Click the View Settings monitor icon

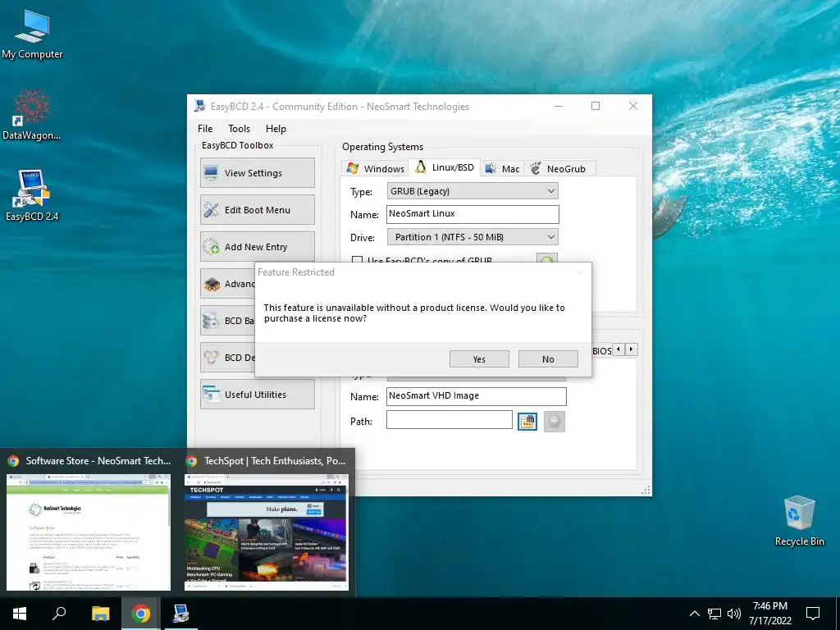click(211, 173)
